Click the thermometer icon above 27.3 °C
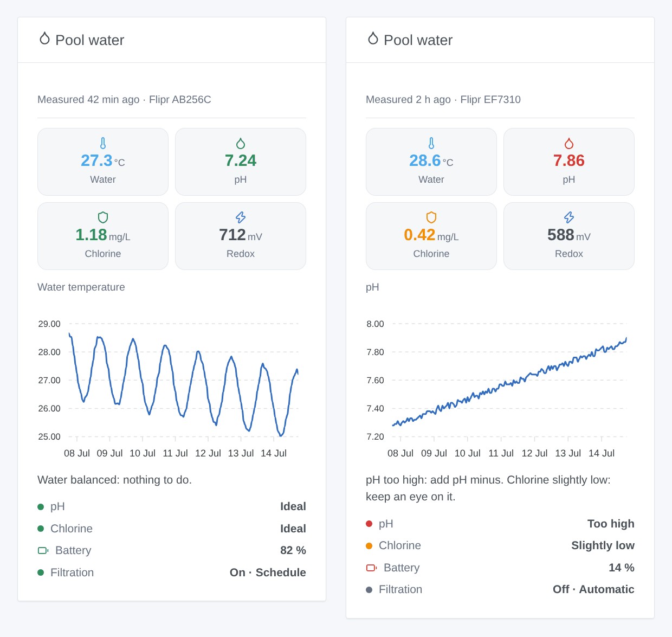This screenshot has width=672, height=637. tap(103, 144)
